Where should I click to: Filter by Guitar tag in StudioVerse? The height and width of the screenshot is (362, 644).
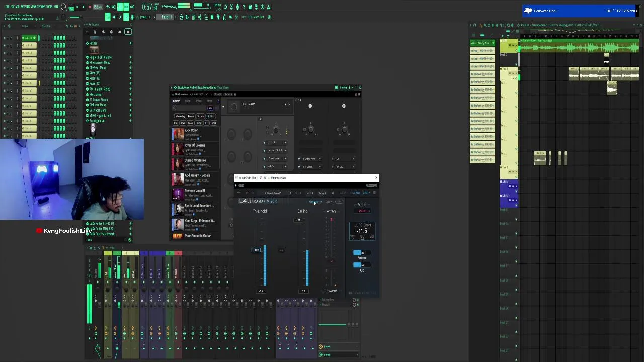pos(198,123)
